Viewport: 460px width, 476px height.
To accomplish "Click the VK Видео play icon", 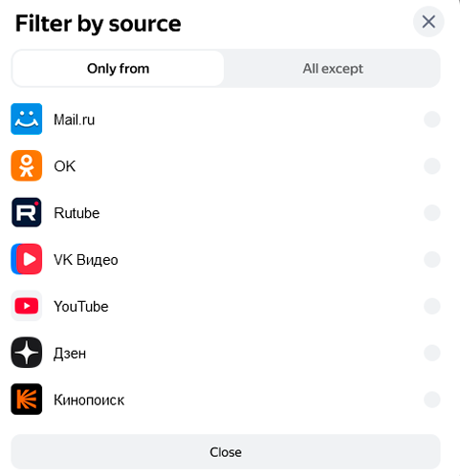I will [27, 259].
